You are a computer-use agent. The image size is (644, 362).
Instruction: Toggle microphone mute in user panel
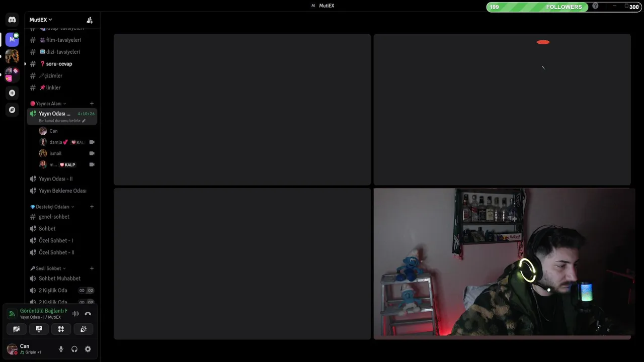(x=61, y=349)
